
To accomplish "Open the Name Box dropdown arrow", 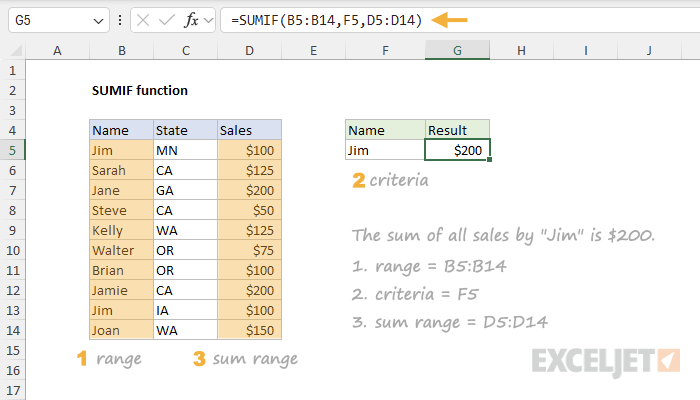I will [x=98, y=21].
